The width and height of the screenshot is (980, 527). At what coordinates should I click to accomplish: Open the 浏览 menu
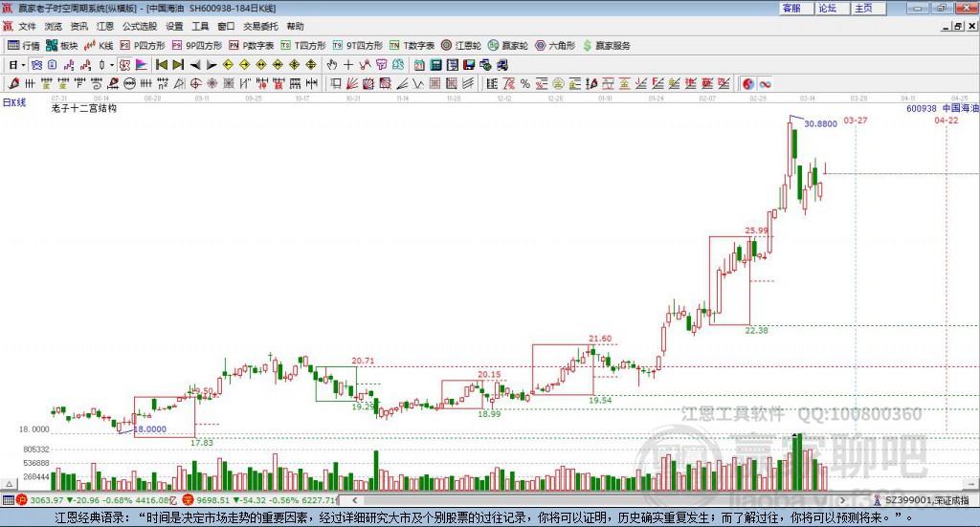click(x=54, y=26)
